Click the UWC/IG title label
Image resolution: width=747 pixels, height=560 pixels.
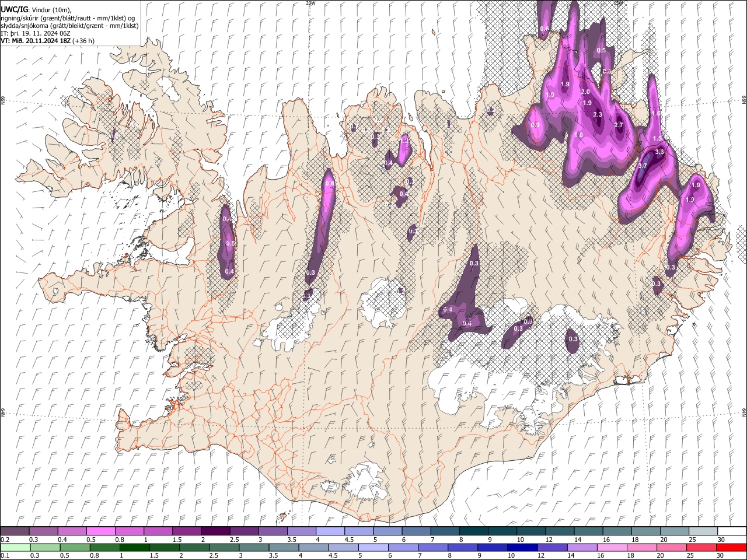[x=14, y=10]
